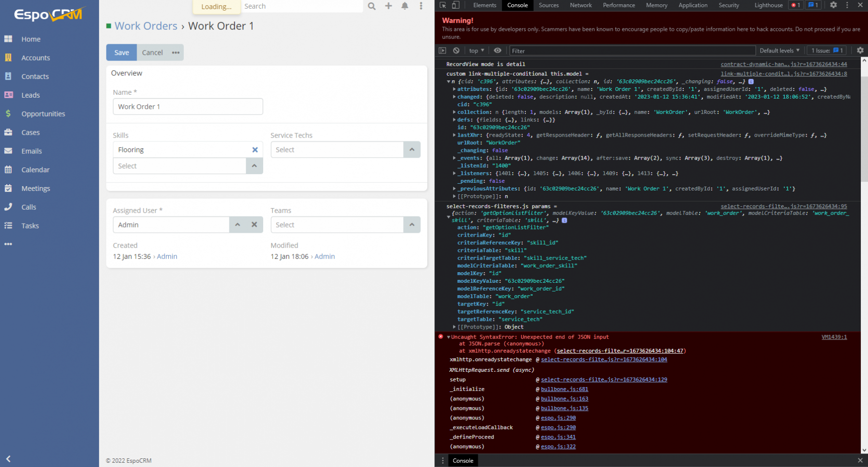This screenshot has height=467, width=868.
Task: Go to Work Orders breadcrumb link
Action: [x=146, y=26]
